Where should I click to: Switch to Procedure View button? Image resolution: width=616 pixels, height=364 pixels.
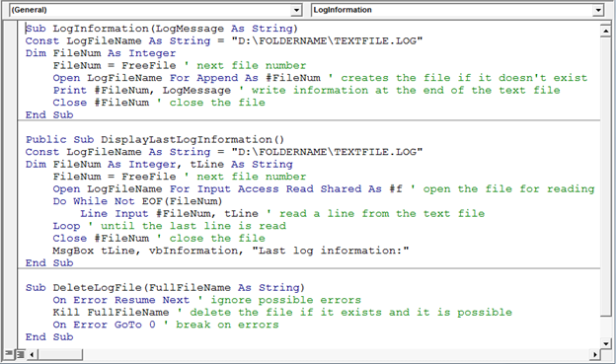coord(8,354)
